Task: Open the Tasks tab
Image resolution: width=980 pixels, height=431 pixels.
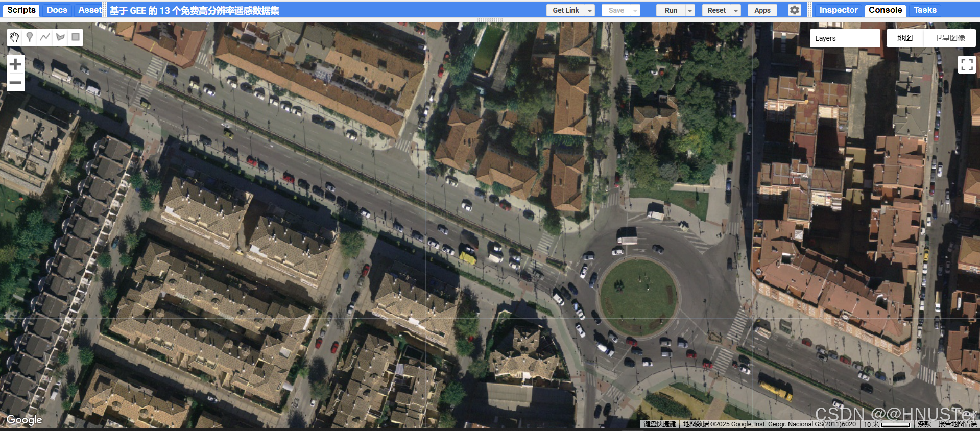Action: pyautogui.click(x=925, y=10)
